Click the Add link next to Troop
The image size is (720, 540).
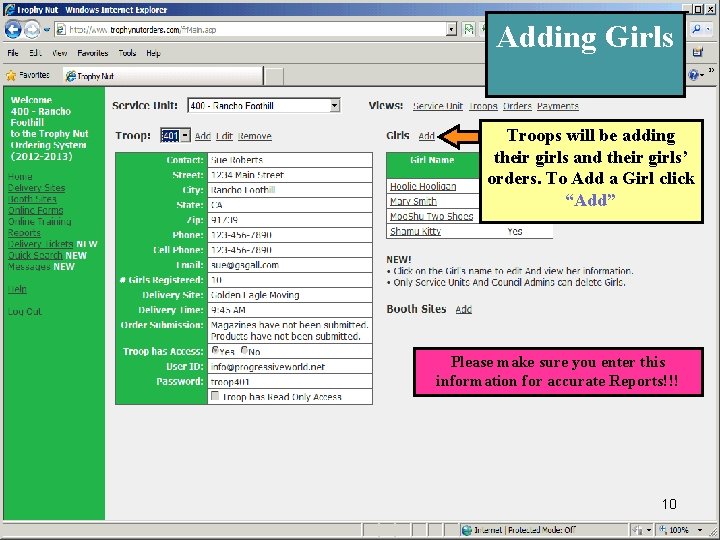coord(202,136)
